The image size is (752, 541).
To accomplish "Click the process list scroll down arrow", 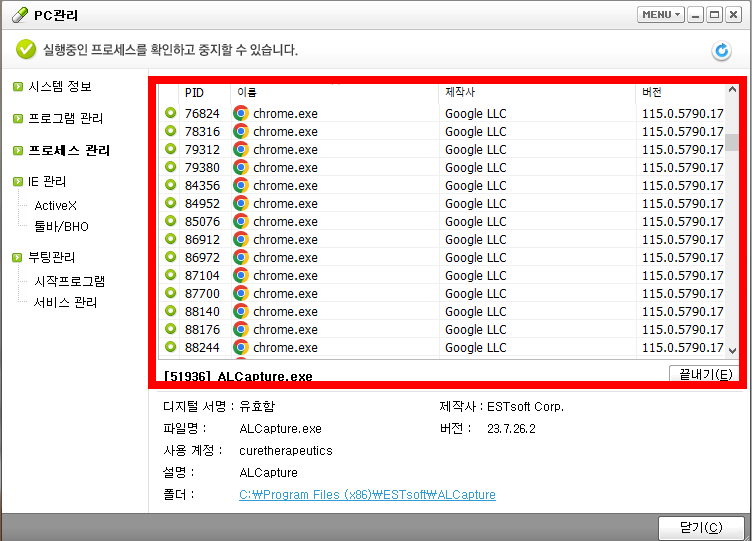I will coord(732,351).
